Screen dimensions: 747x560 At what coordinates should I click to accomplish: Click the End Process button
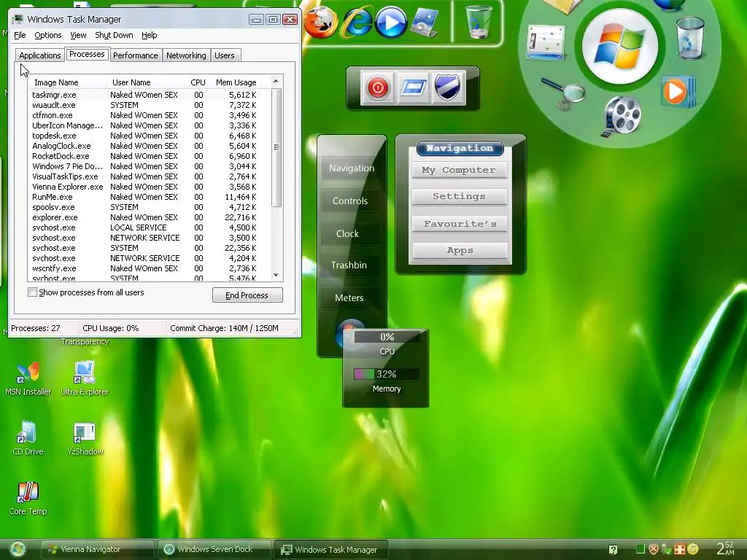[x=247, y=295]
